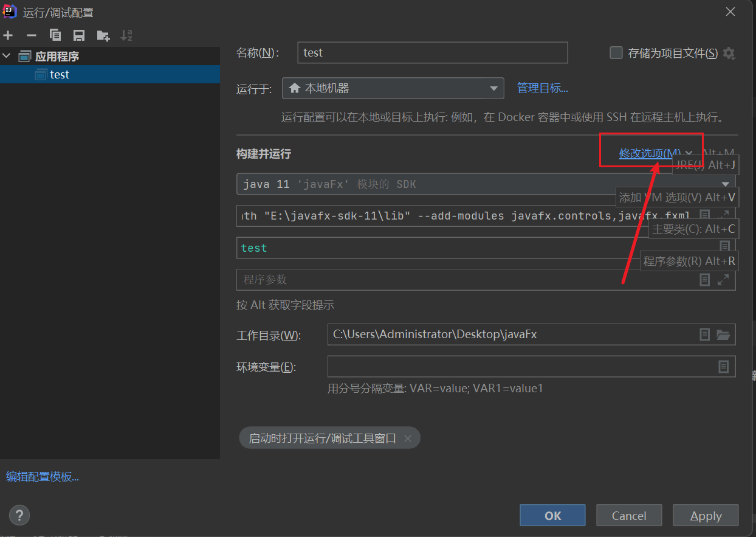The height and width of the screenshot is (537, 756).
Task: Select the test configuration in tree
Action: [110, 74]
